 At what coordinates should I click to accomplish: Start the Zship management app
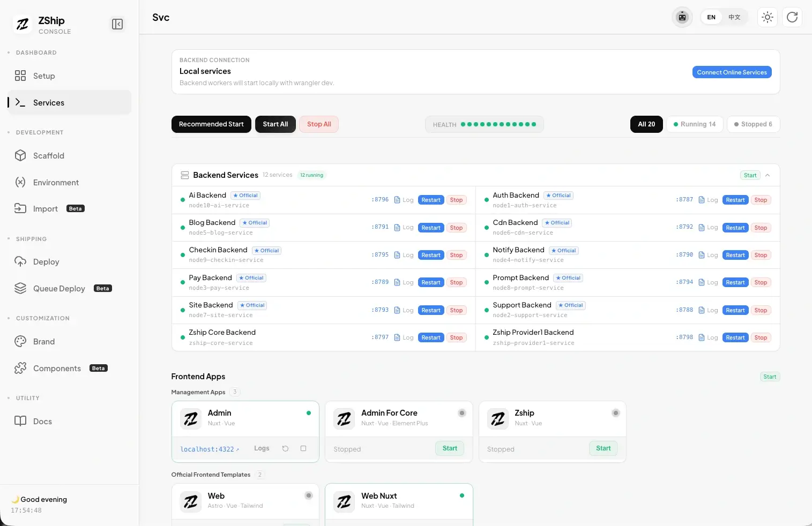603,448
